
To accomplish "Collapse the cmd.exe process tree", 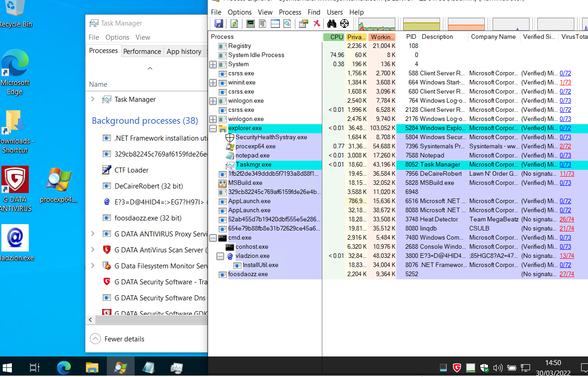I will (x=213, y=238).
